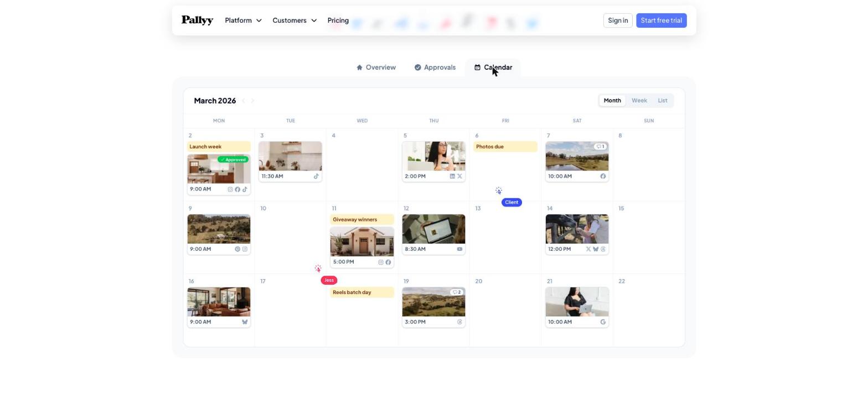This screenshot has height=397, width=868.
Task: Click the YouTube icon on 8:30 AM post
Action: pyautogui.click(x=459, y=249)
